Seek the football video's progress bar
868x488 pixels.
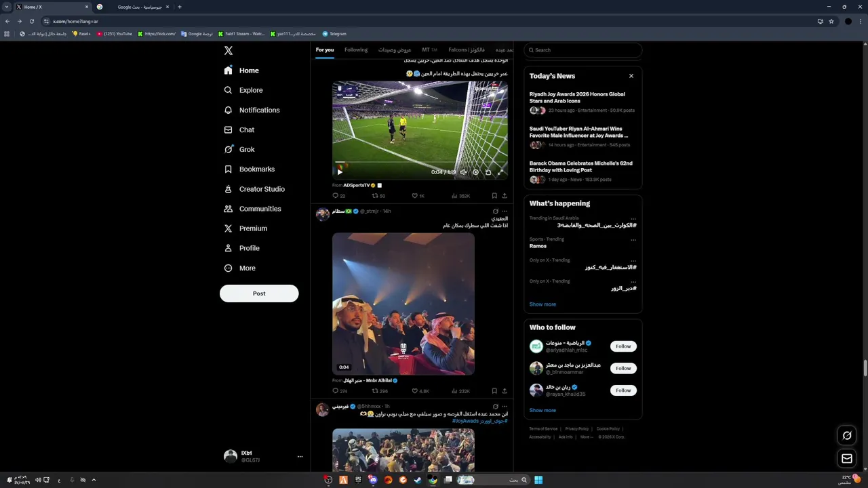[420, 163]
